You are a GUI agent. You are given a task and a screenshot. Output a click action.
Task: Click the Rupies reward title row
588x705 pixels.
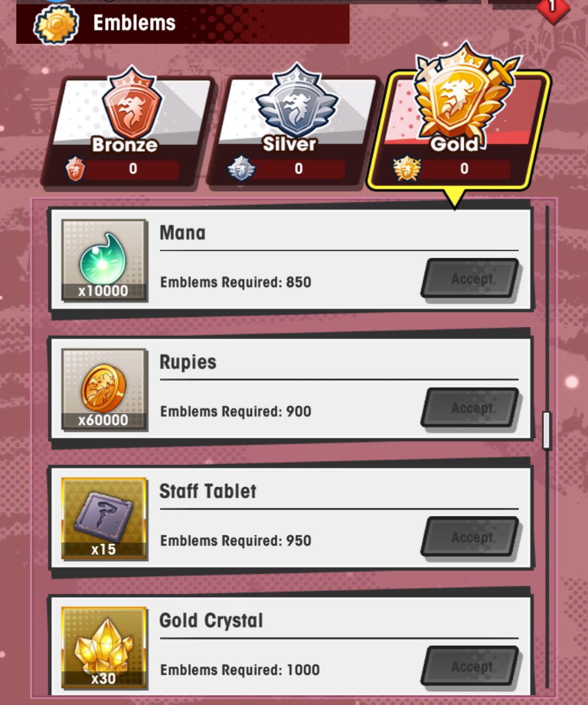point(339,362)
